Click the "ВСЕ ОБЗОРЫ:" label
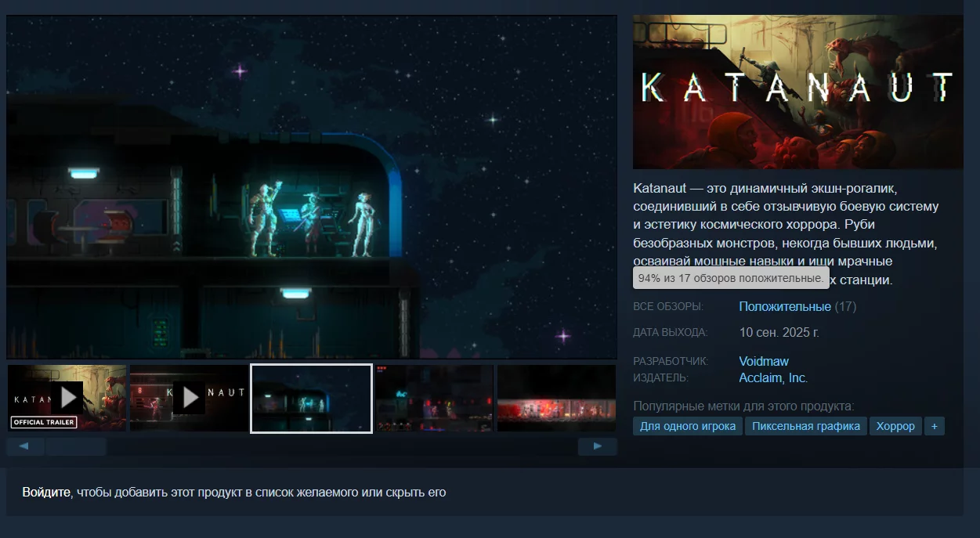The height and width of the screenshot is (538, 980). [668, 306]
